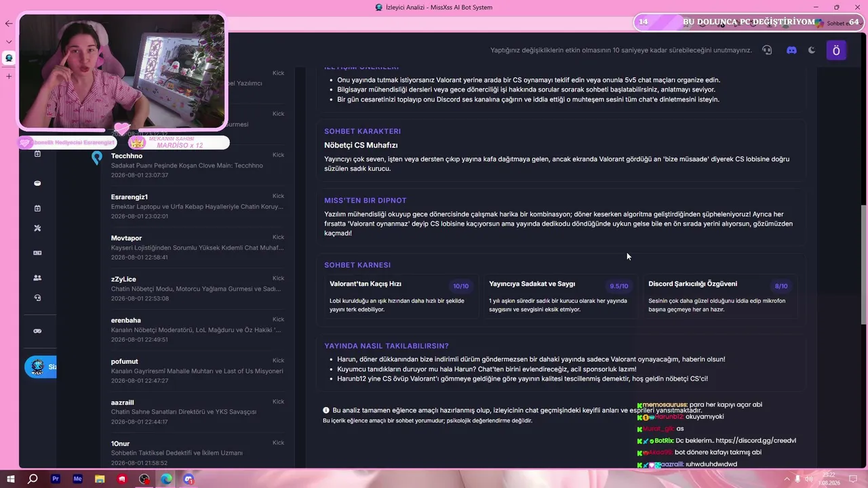Add a new browser tab with the plus
Image resolution: width=868 pixels, height=488 pixels.
[x=9, y=76]
